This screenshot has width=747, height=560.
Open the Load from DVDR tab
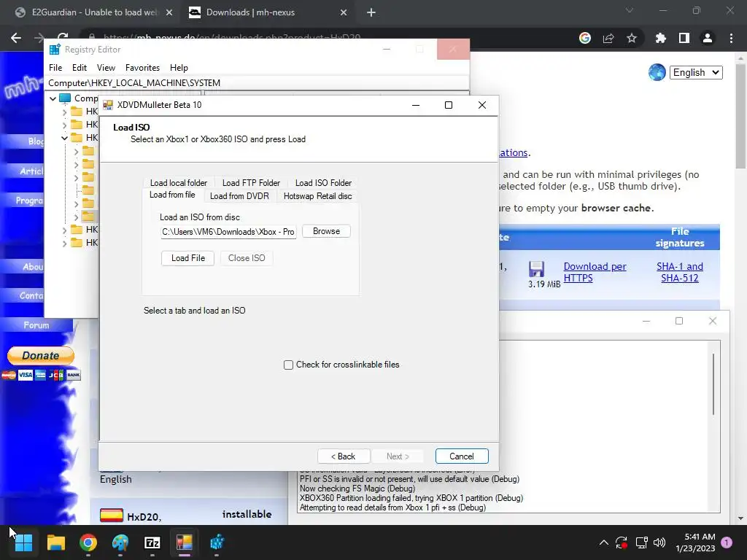239,196
